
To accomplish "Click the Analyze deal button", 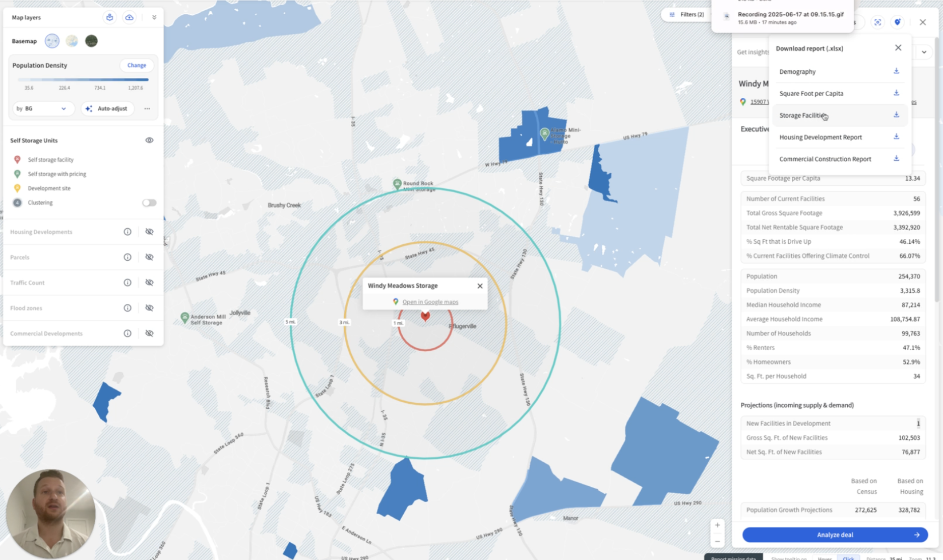I will tap(835, 535).
